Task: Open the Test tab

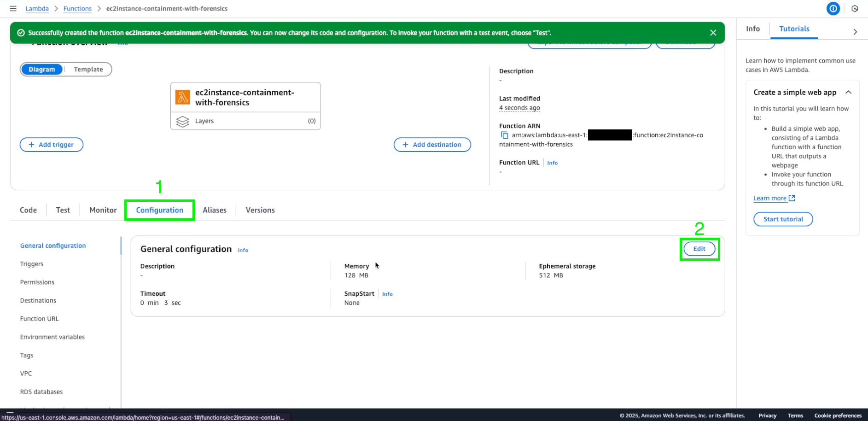Action: pyautogui.click(x=63, y=210)
